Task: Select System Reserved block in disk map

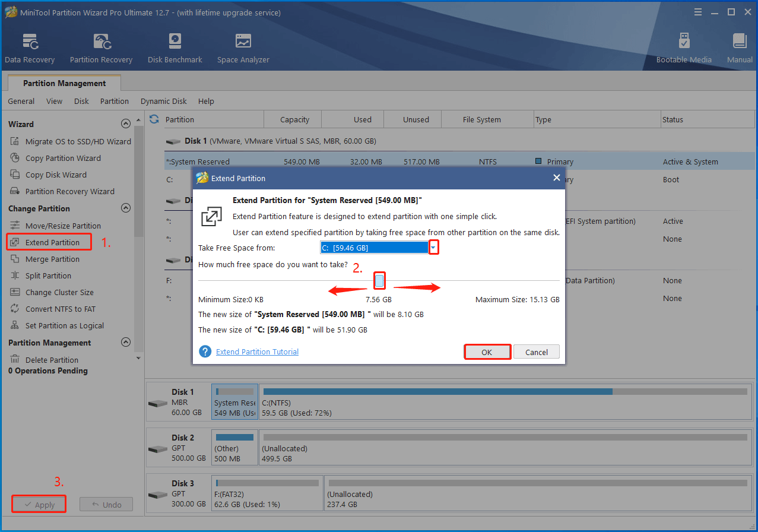Action: pyautogui.click(x=234, y=403)
